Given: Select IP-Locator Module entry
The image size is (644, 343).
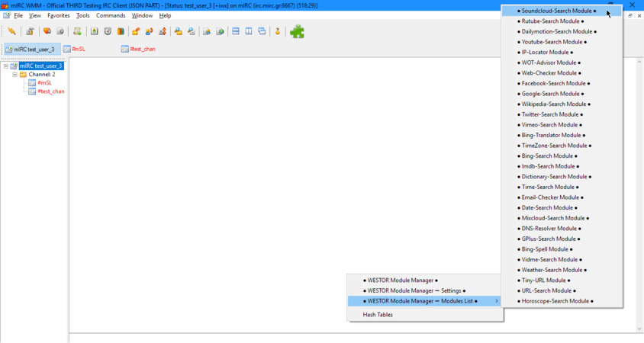Looking at the screenshot, I should [562, 52].
